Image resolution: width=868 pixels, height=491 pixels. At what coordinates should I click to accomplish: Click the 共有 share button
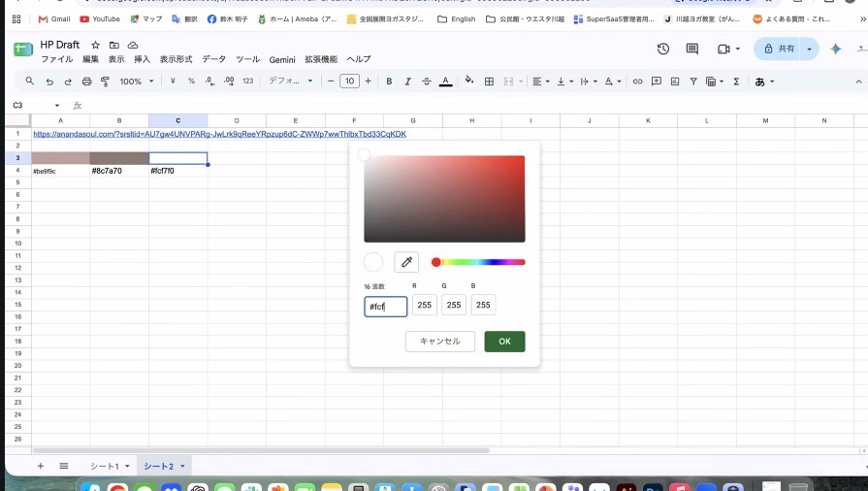tap(780, 49)
